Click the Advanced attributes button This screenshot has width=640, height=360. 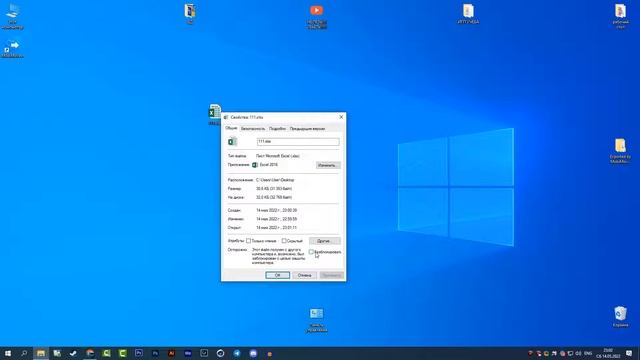point(324,241)
